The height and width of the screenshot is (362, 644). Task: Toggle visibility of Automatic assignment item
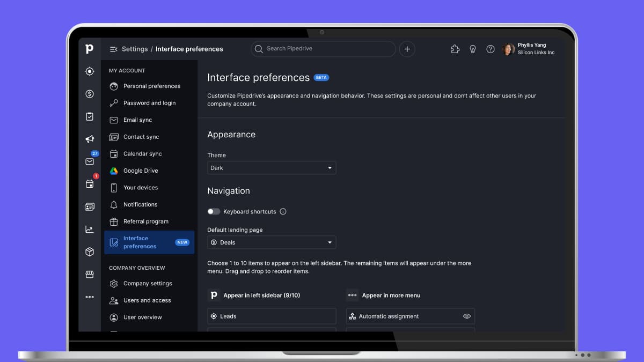[466, 316]
